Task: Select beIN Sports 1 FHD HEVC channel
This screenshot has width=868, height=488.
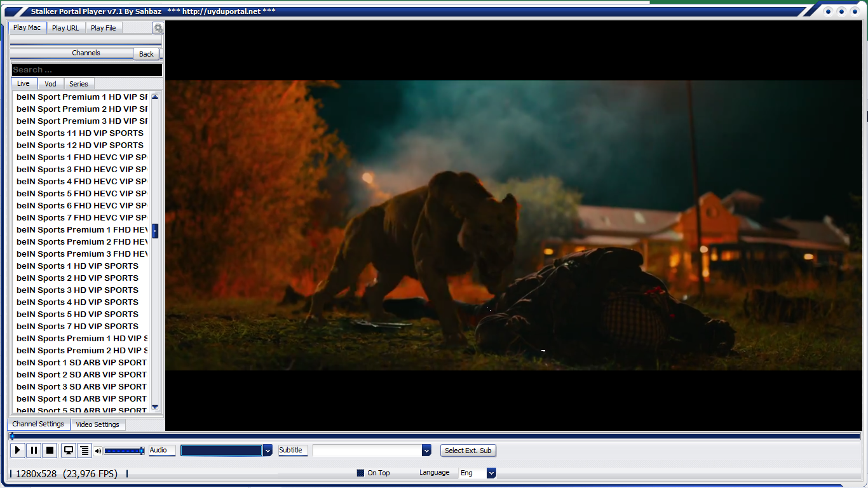Action: coord(82,158)
